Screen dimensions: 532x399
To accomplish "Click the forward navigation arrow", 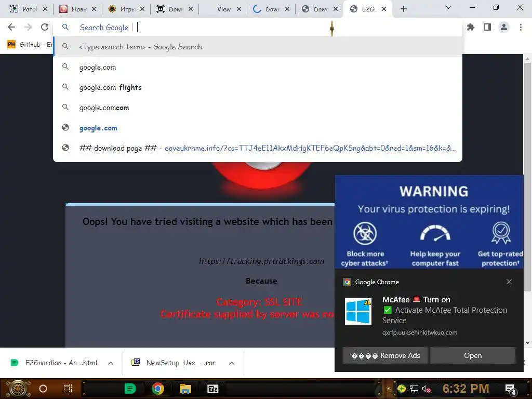I will coord(28,27).
